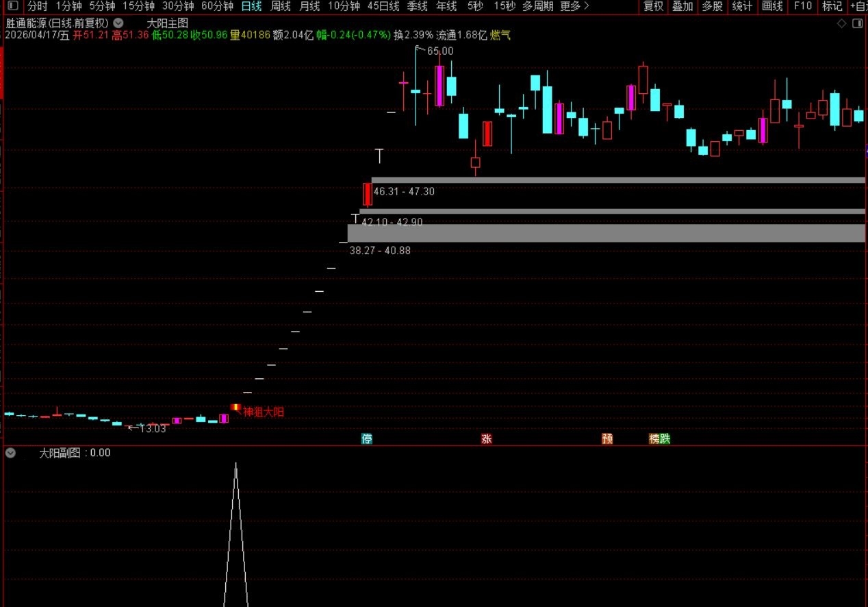Image resolution: width=868 pixels, height=607 pixels.
Task: Click the 流通1.68亿 float value
Action: click(461, 35)
